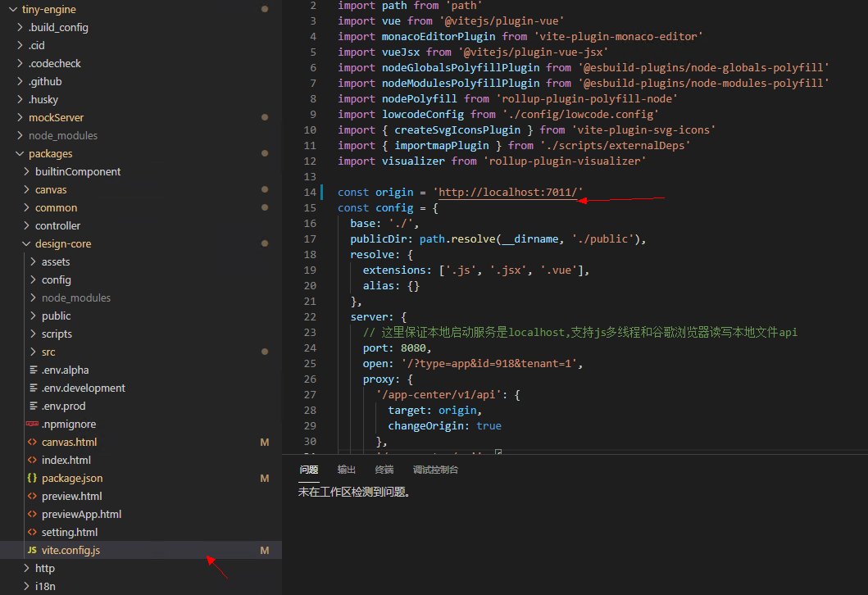Collapse the packages folder in explorer
This screenshot has height=595, width=868.
point(20,154)
